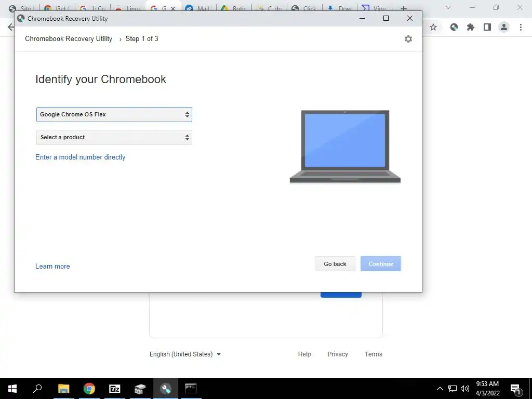Open the volume speaker tray icon
This screenshot has width=532, height=399.
465,389
